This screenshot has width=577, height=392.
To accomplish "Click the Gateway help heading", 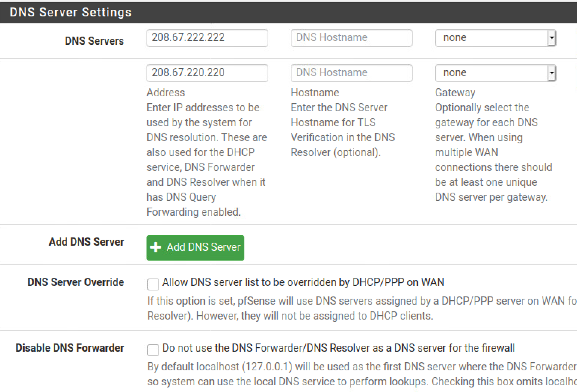I will pos(455,93).
